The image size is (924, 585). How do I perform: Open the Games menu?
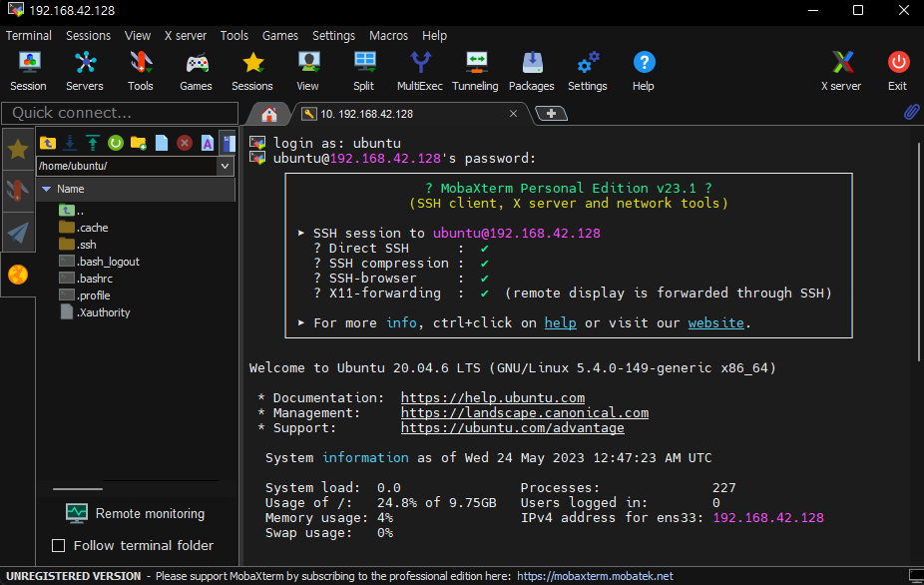point(280,35)
